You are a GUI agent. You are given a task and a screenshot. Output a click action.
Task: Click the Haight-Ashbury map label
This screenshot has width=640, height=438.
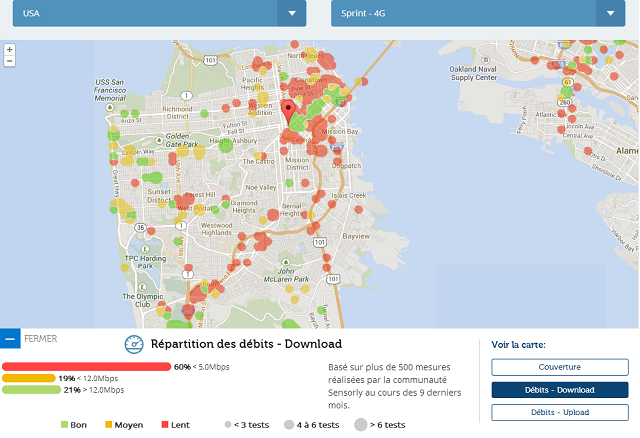pos(233,141)
